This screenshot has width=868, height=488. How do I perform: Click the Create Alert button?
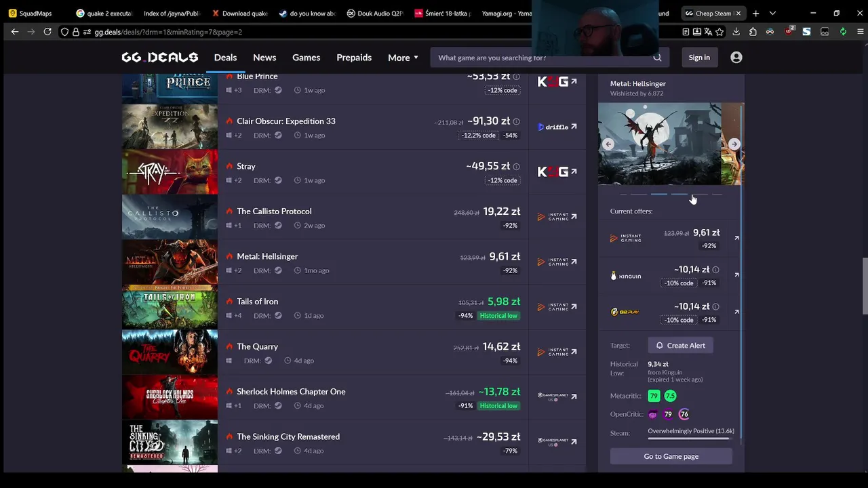coord(680,346)
